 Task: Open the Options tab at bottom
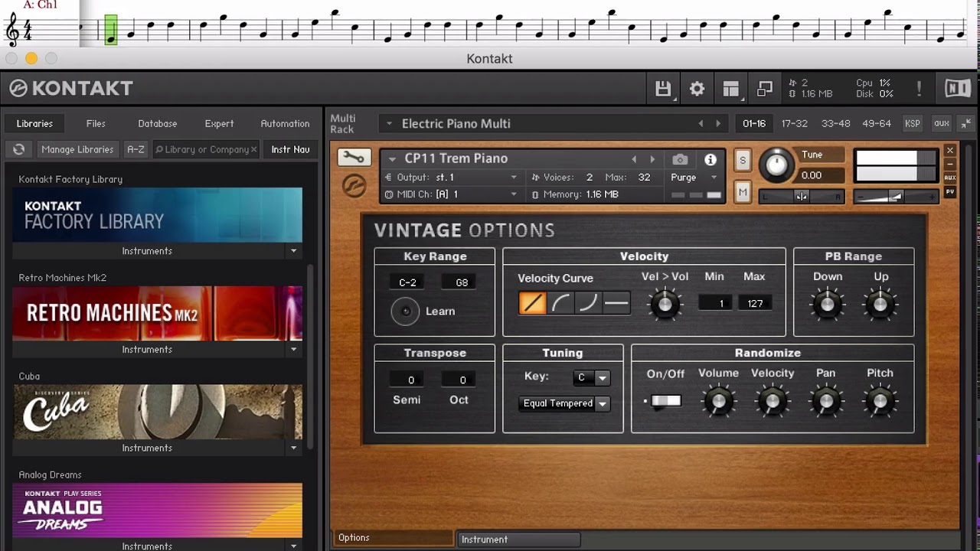pos(394,538)
